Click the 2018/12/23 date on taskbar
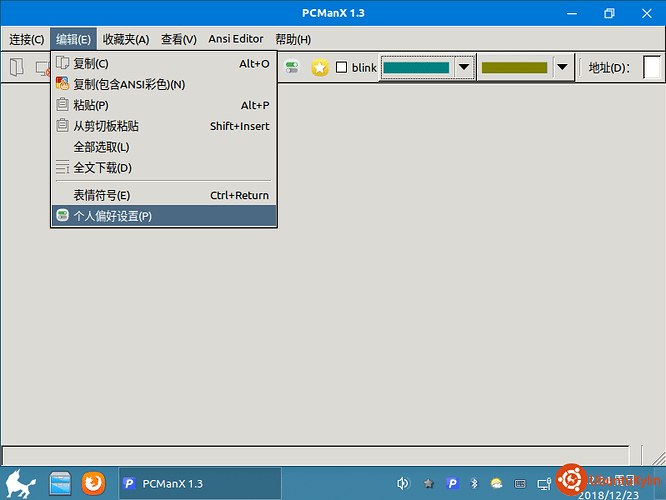Viewport: 666px width, 500px height. pyautogui.click(x=608, y=495)
